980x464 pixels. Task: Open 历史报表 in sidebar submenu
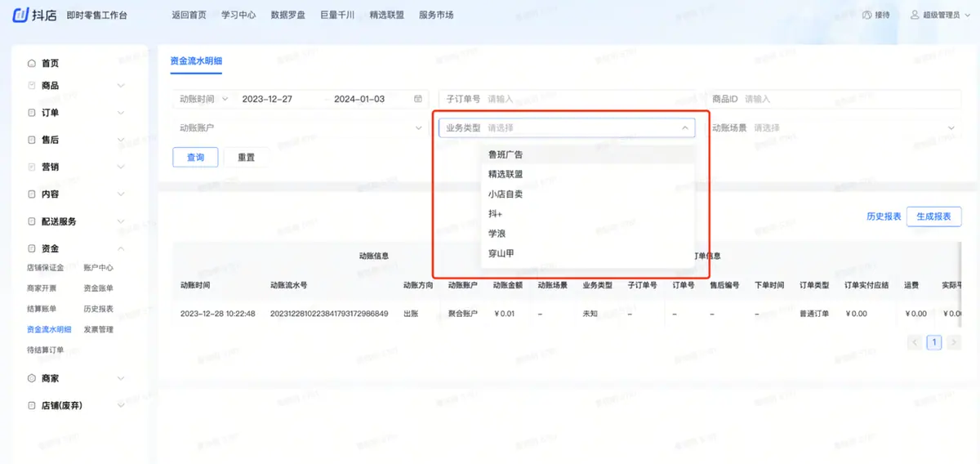(x=99, y=309)
